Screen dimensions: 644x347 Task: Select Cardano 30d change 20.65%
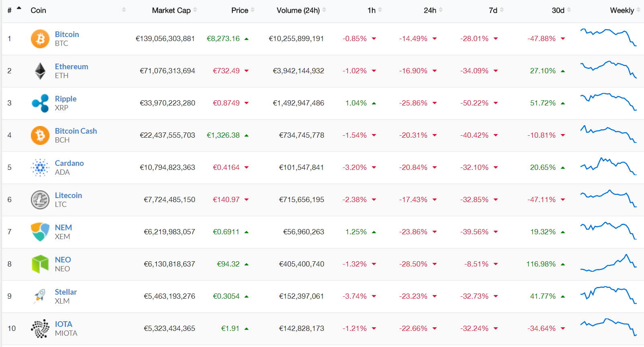(x=543, y=167)
